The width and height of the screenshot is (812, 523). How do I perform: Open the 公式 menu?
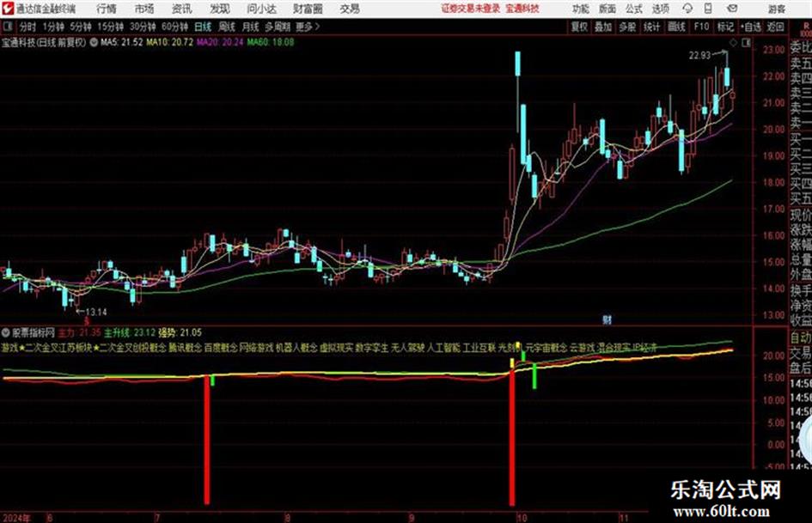tap(634, 9)
